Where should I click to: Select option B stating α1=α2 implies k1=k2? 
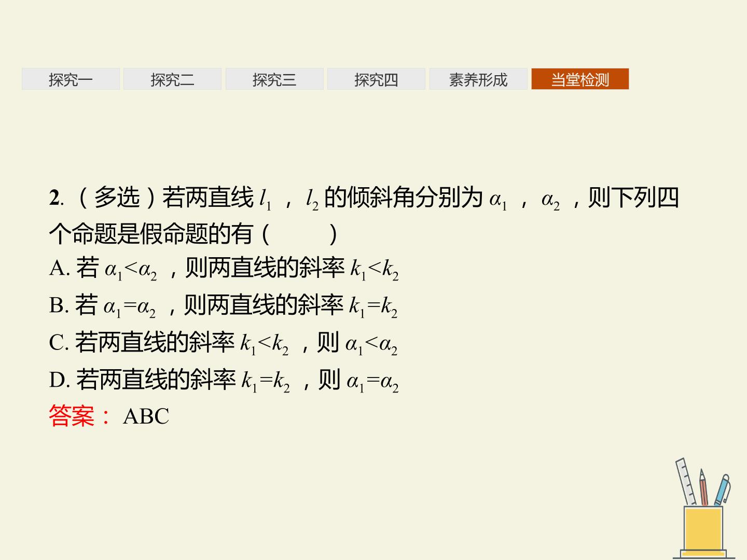click(x=223, y=305)
